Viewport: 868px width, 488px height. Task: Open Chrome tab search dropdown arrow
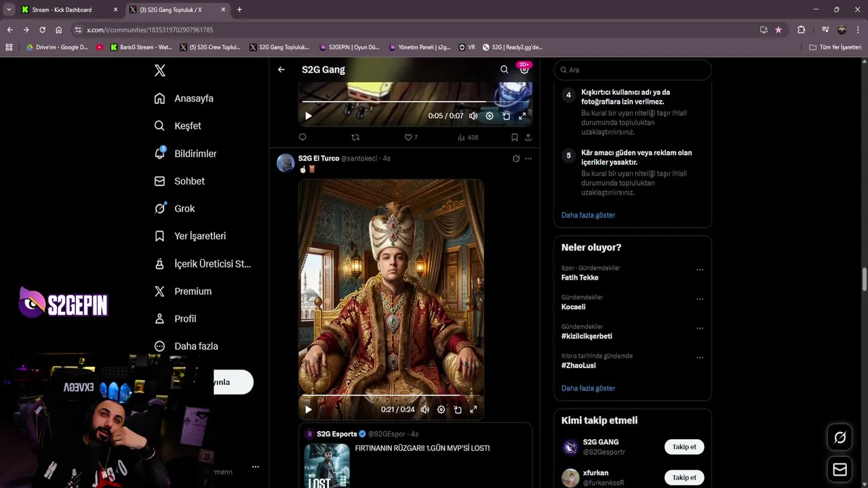(x=9, y=9)
